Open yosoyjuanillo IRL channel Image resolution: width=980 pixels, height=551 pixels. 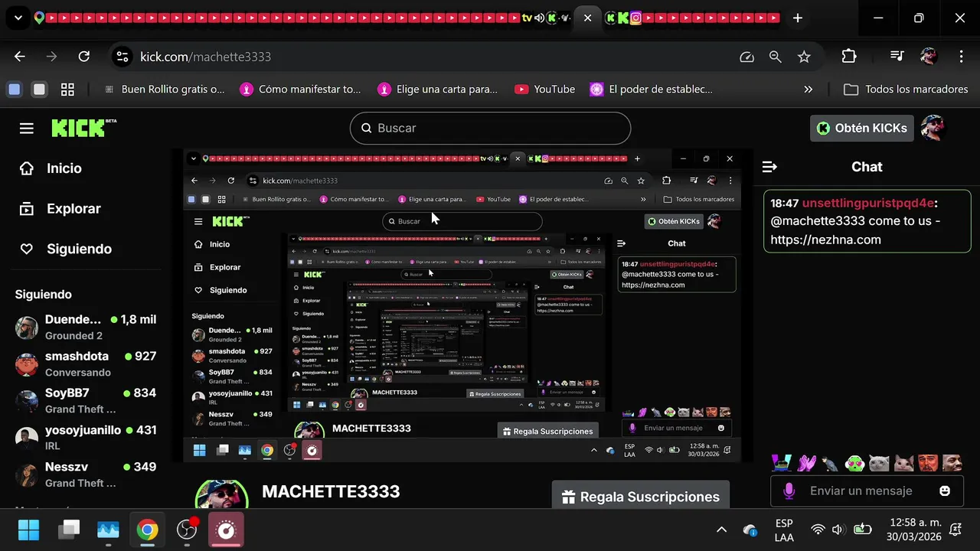[x=84, y=438]
